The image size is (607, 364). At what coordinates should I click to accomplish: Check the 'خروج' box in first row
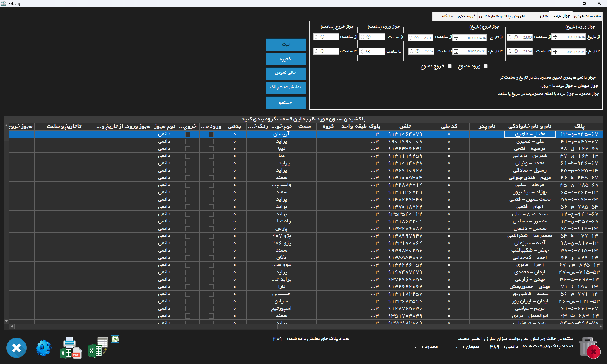pos(188,134)
